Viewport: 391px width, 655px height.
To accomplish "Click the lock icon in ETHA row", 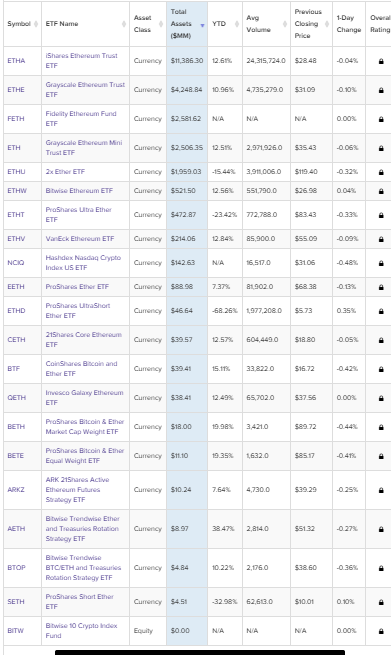I will [381, 61].
